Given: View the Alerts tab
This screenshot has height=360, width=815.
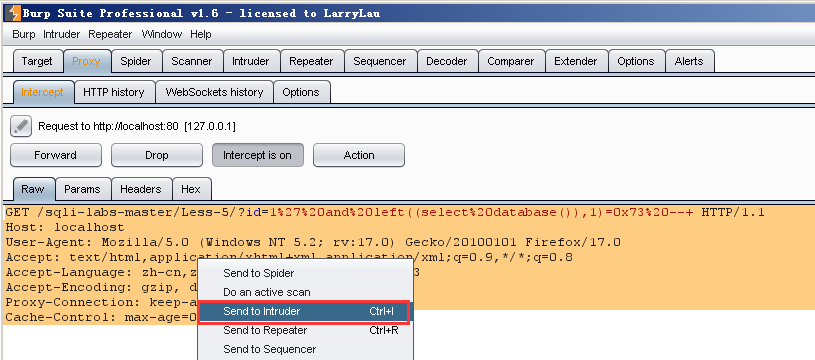Looking at the screenshot, I should pyautogui.click(x=689, y=61).
